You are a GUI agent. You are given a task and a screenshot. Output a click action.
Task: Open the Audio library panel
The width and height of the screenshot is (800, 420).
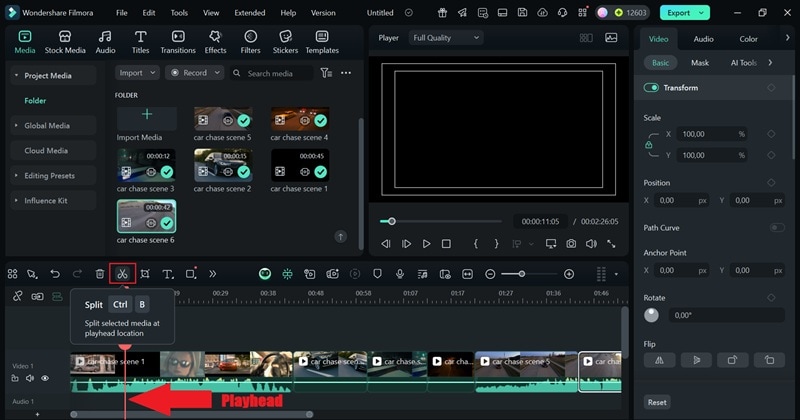[105, 42]
